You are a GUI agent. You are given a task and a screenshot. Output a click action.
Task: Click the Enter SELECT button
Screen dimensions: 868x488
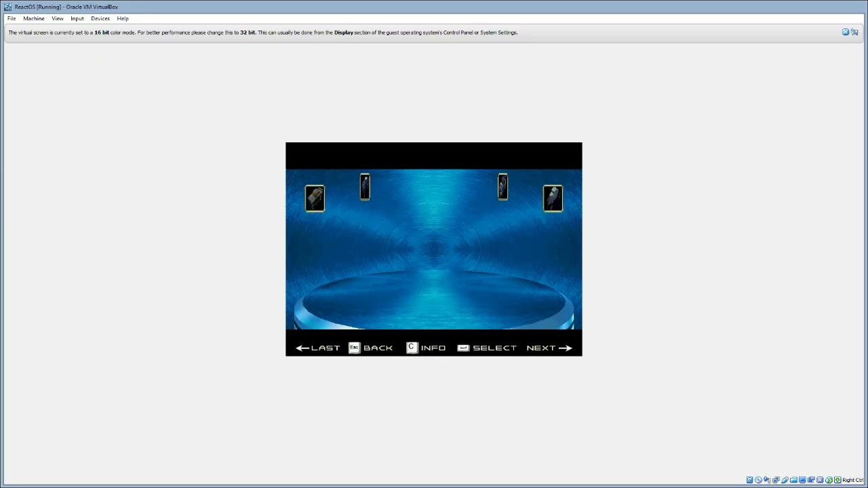pos(487,348)
